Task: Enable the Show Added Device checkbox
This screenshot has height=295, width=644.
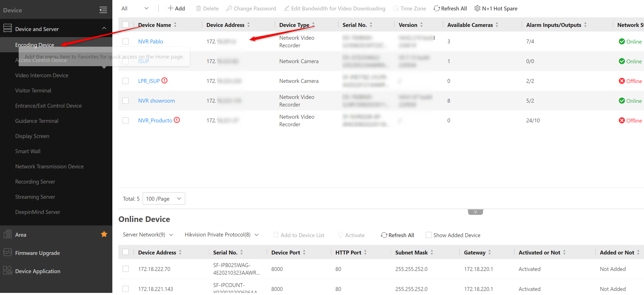Action: pyautogui.click(x=428, y=235)
